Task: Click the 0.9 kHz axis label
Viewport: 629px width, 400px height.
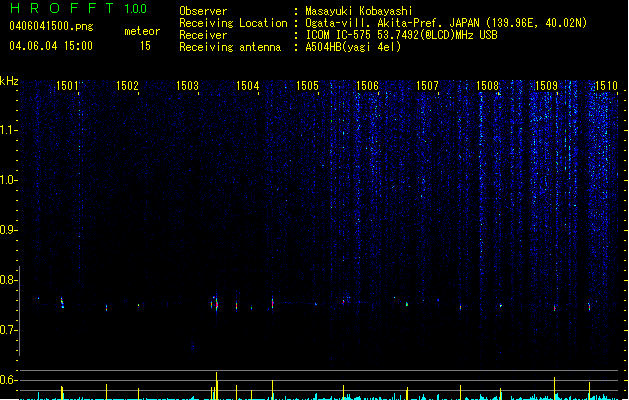Action: coord(8,230)
